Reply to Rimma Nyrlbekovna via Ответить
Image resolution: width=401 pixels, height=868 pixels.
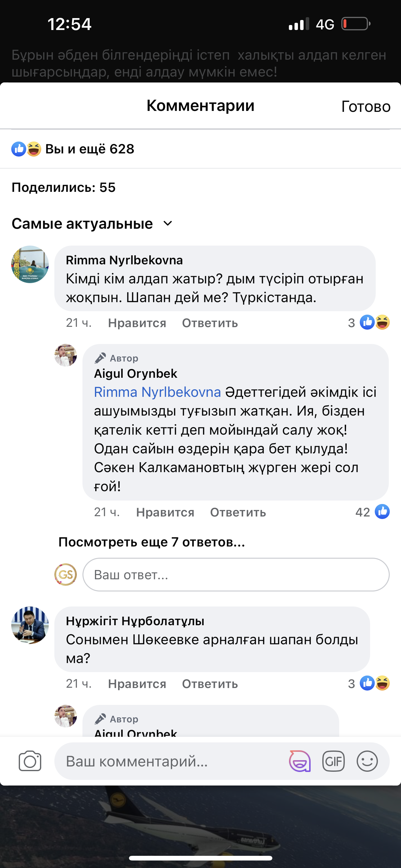pyautogui.click(x=210, y=323)
